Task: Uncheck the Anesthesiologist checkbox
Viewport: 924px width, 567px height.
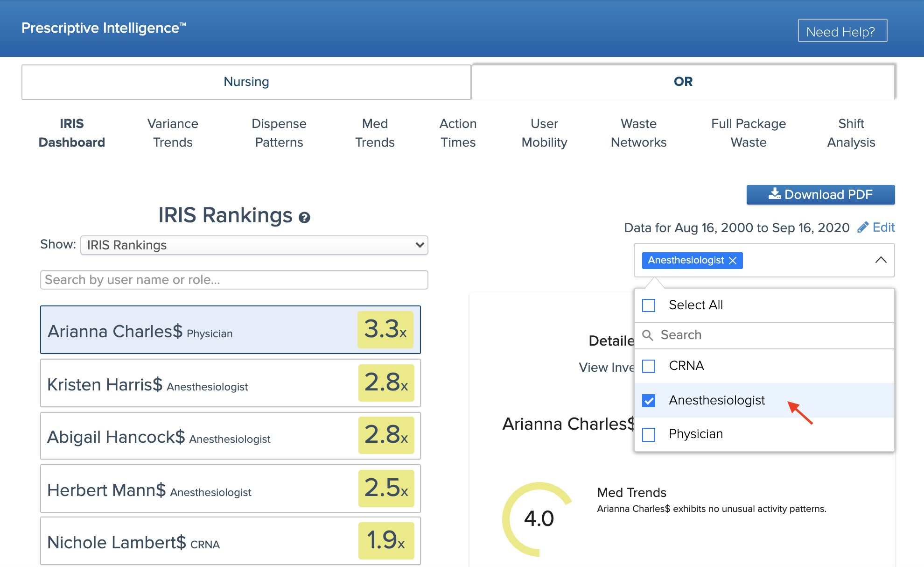Action: pos(649,401)
